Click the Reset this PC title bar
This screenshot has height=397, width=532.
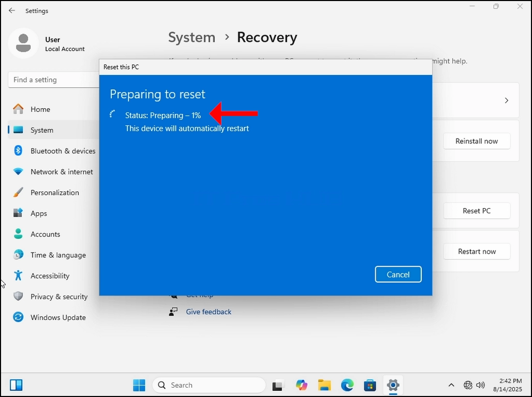[265, 67]
